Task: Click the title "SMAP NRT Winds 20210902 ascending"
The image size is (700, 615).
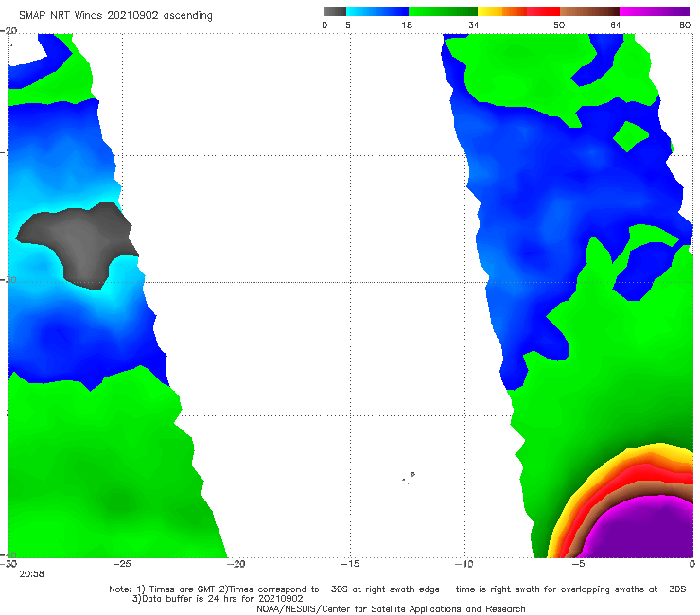Action: 115,15
